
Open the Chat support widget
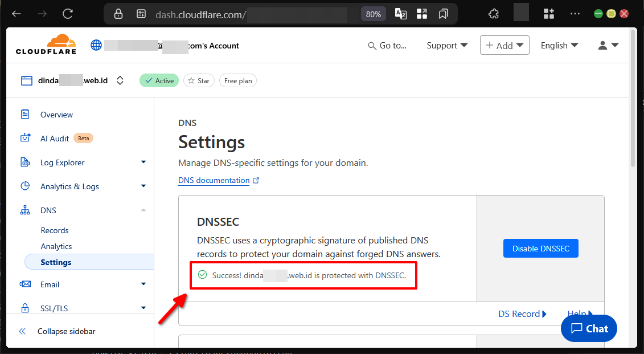[x=589, y=328]
